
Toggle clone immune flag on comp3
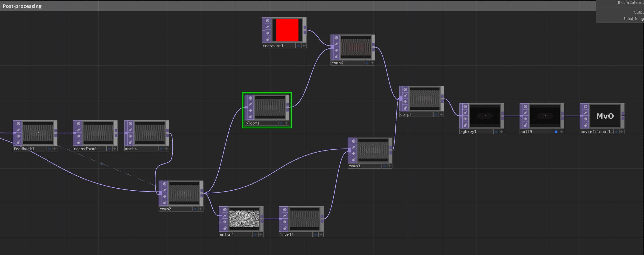[353, 147]
